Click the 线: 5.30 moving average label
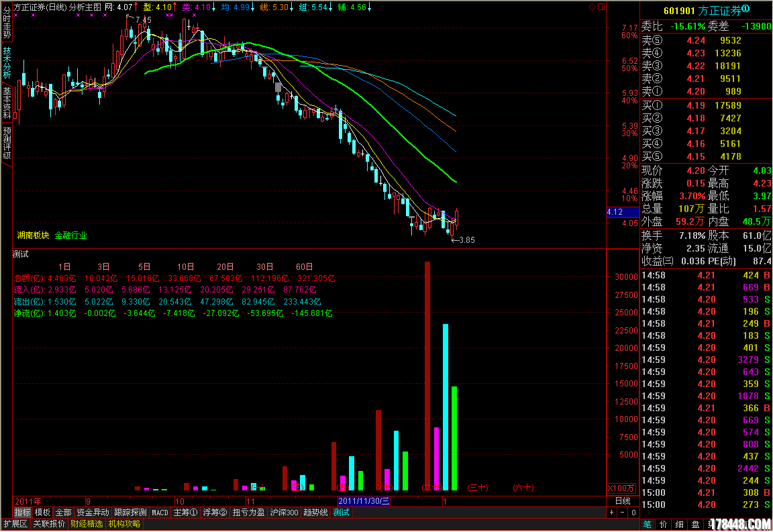 click(276, 7)
